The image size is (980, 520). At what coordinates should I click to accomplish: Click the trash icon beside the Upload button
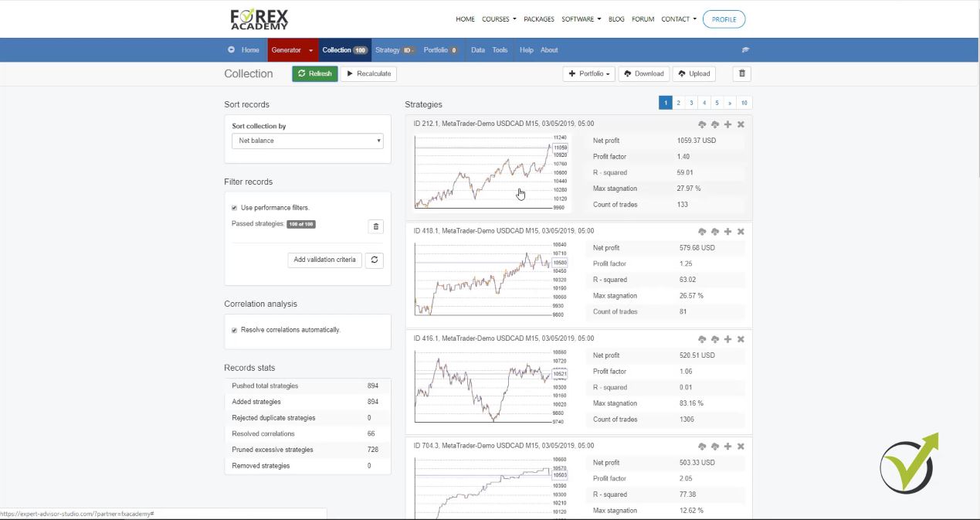pyautogui.click(x=742, y=73)
